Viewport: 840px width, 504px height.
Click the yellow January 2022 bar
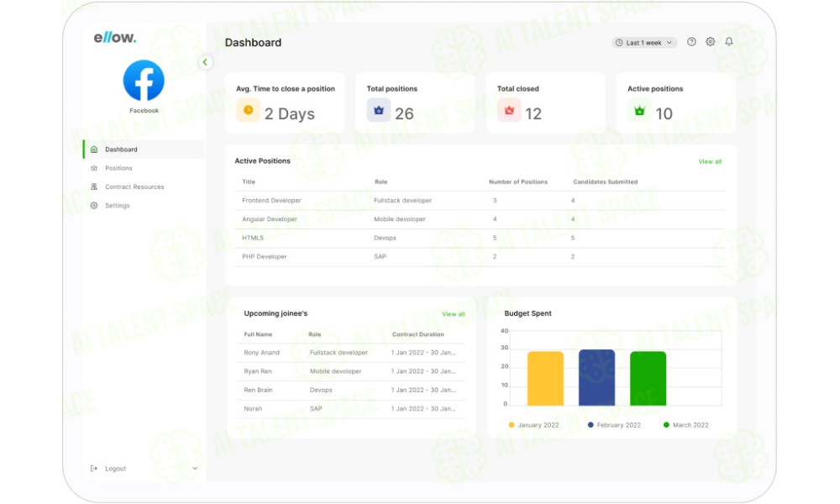(545, 378)
